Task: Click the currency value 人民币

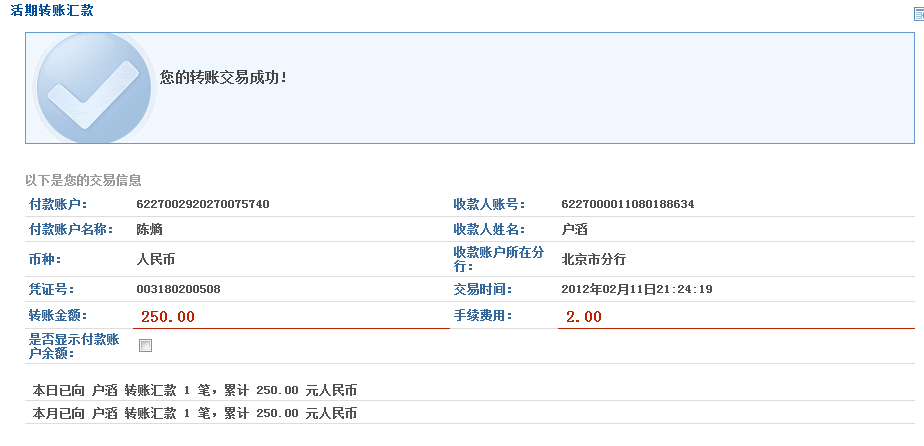Action: [155, 259]
